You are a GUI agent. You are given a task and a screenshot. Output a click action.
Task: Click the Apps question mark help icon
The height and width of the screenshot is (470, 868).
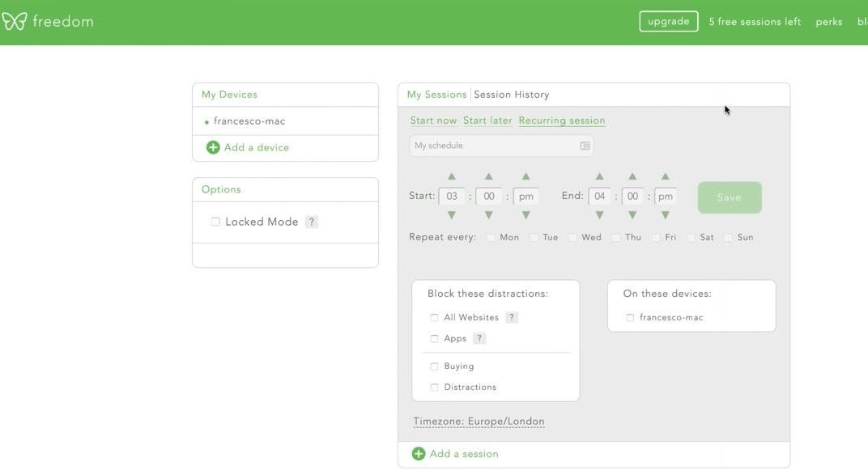[x=479, y=338]
